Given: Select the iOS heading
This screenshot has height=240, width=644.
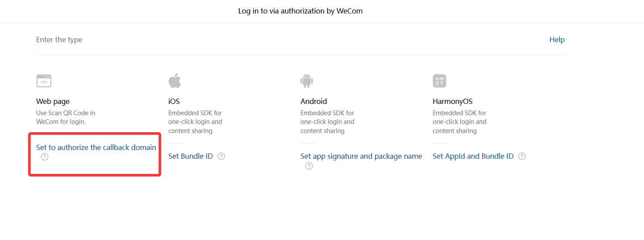Looking at the screenshot, I should click(174, 101).
